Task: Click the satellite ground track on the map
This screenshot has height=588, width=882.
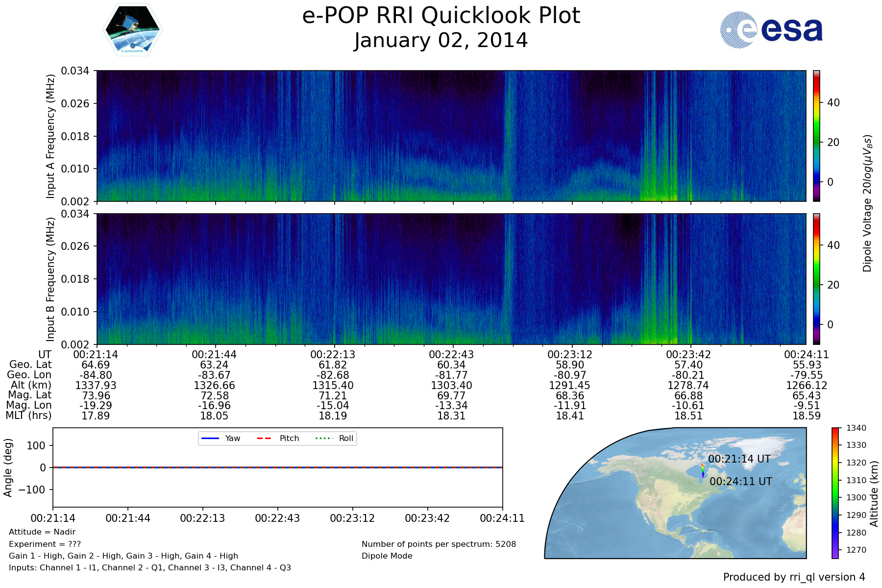Action: (703, 471)
